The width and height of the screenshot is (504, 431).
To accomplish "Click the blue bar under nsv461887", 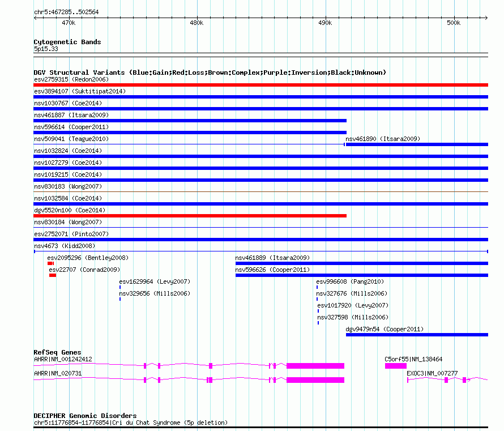I will 190,121.
